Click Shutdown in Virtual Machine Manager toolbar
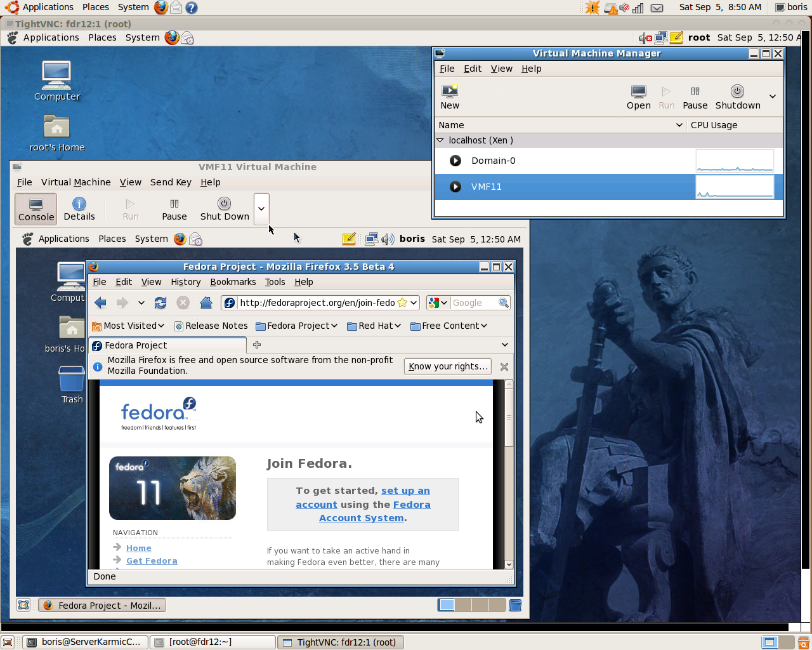Screen dimensions: 812x650 (x=738, y=97)
